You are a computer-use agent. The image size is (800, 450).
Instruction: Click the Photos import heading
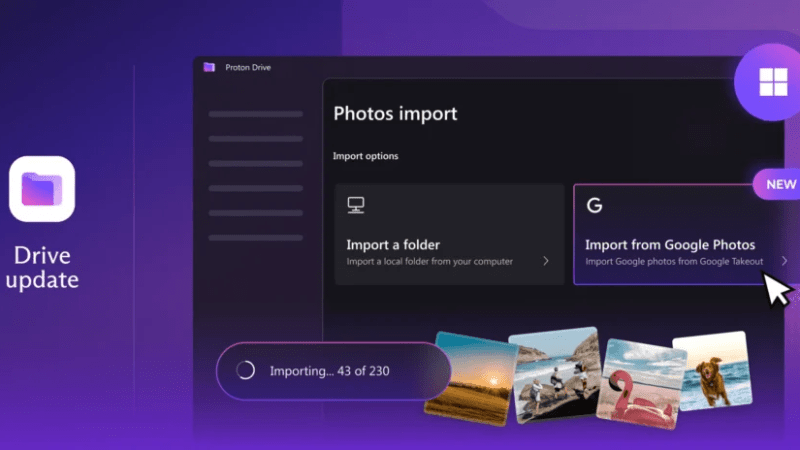(x=395, y=113)
